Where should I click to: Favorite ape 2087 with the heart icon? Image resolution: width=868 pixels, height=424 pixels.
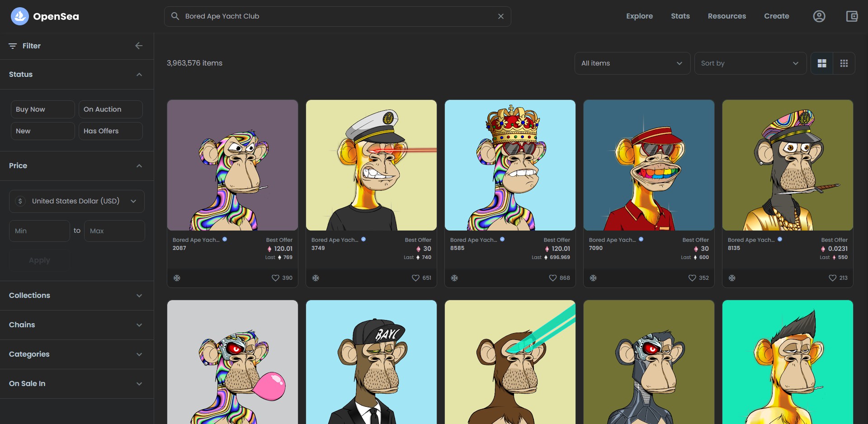click(x=275, y=278)
